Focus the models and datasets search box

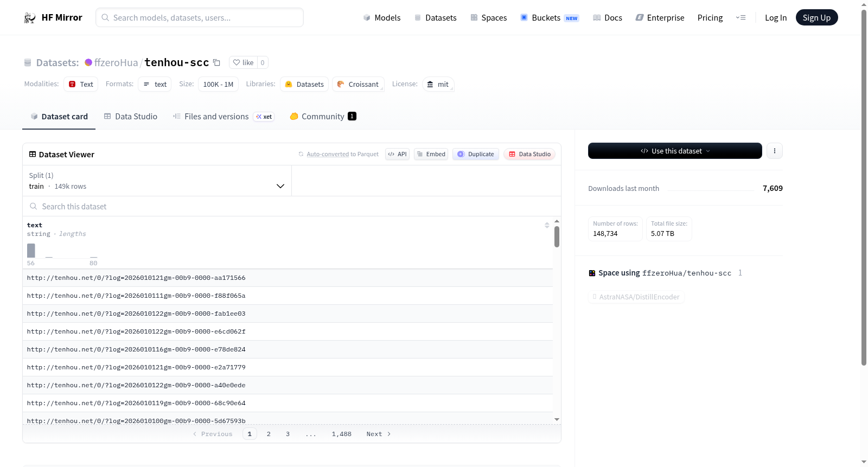click(x=200, y=17)
